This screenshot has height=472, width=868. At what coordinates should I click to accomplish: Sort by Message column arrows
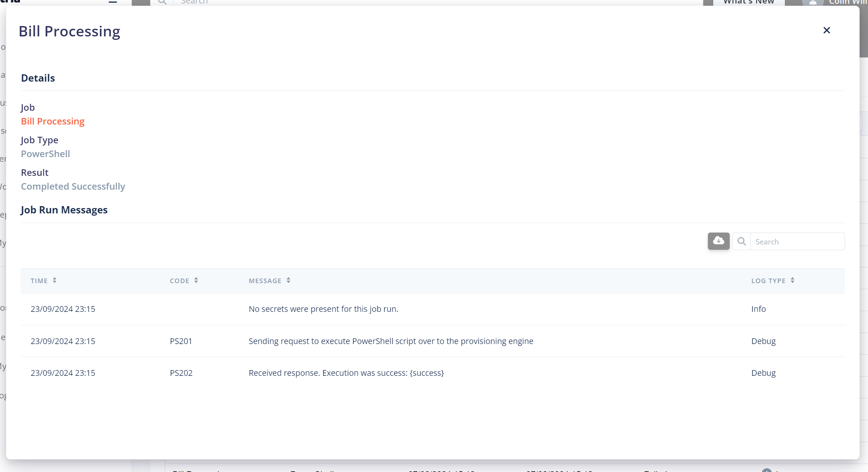pos(288,280)
